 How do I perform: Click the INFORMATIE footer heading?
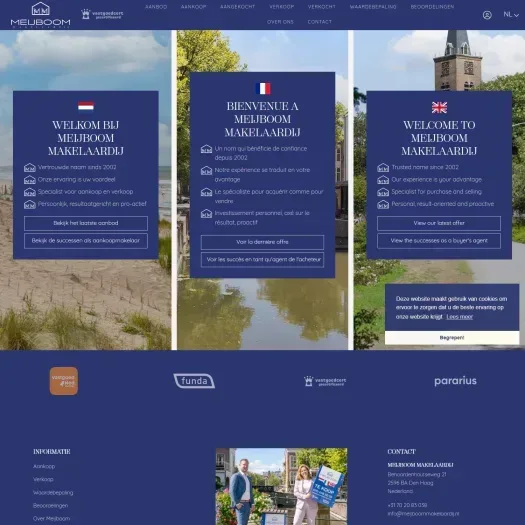[52, 452]
